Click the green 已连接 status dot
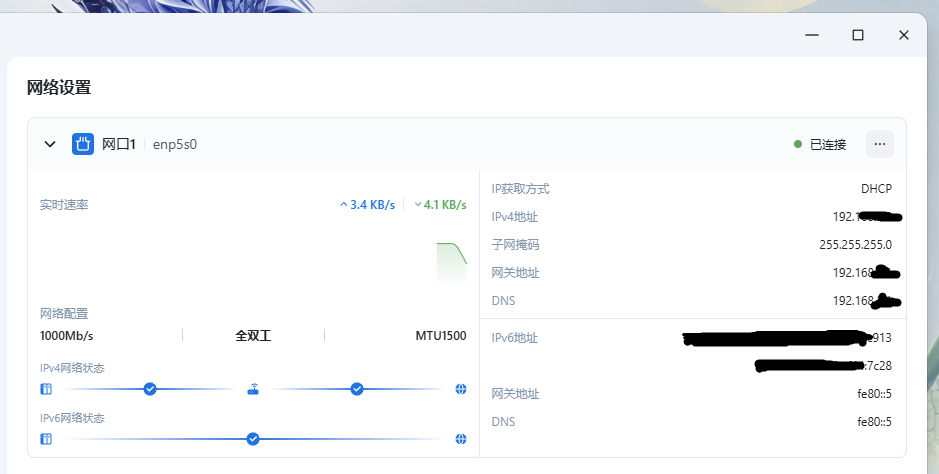The image size is (939, 474). (x=798, y=144)
